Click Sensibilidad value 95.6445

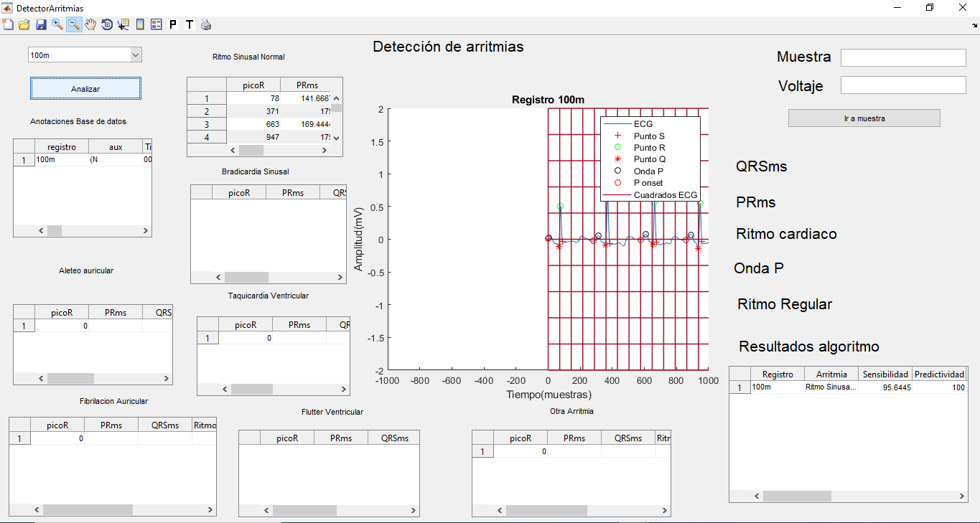point(886,387)
